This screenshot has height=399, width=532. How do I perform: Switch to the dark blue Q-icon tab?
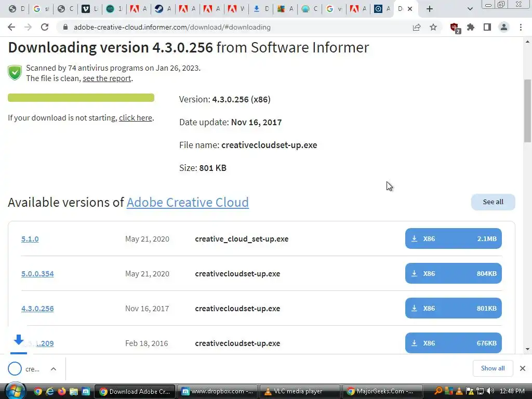382,9
